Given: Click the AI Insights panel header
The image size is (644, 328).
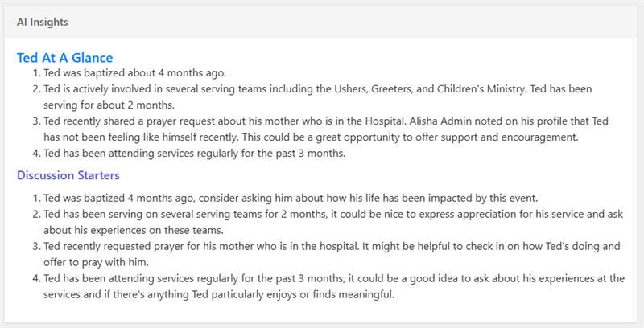Looking at the screenshot, I should 320,22.
